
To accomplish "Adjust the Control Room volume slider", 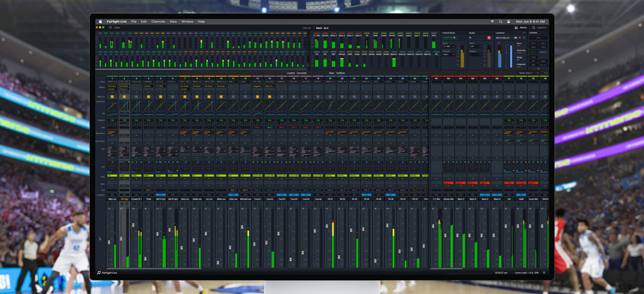I will pyautogui.click(x=448, y=37).
